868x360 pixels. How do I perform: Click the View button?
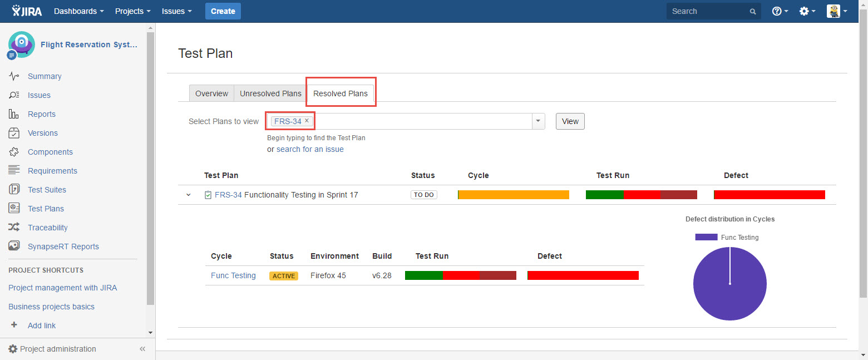tap(570, 121)
